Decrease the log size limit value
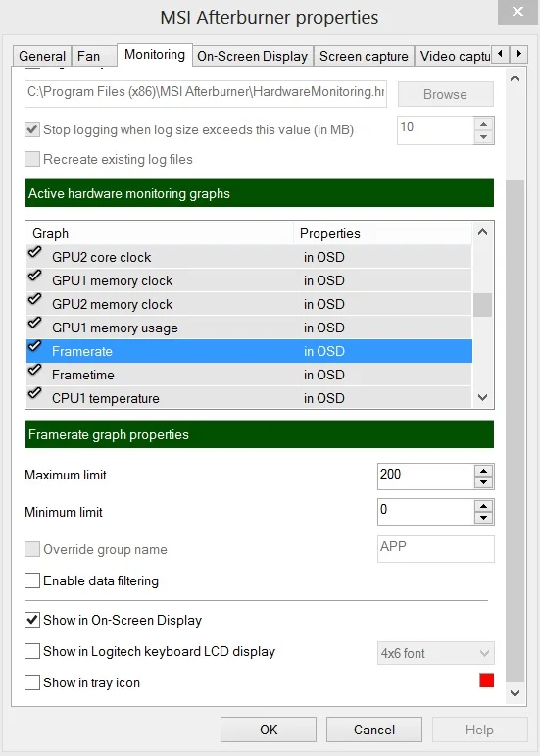540x756 pixels. pos(483,136)
